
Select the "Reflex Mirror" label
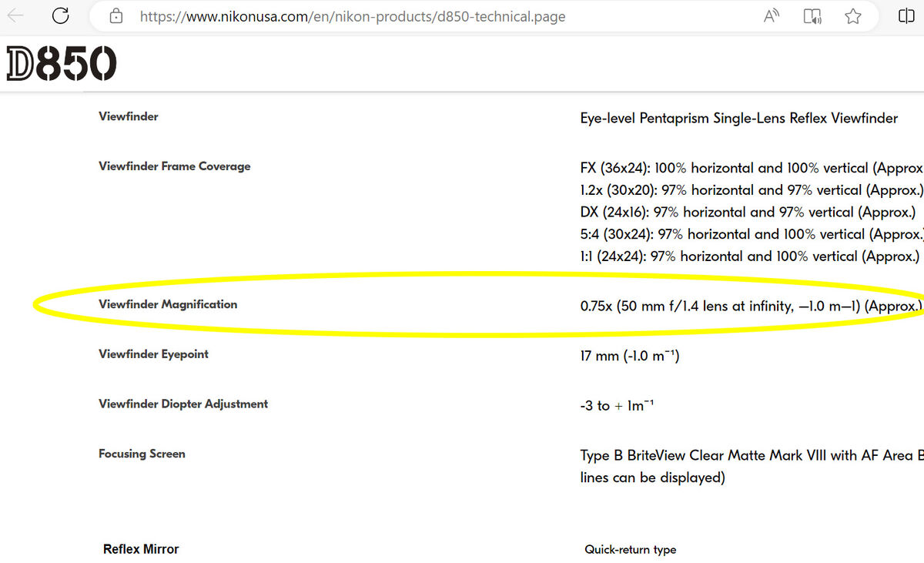[x=141, y=549]
